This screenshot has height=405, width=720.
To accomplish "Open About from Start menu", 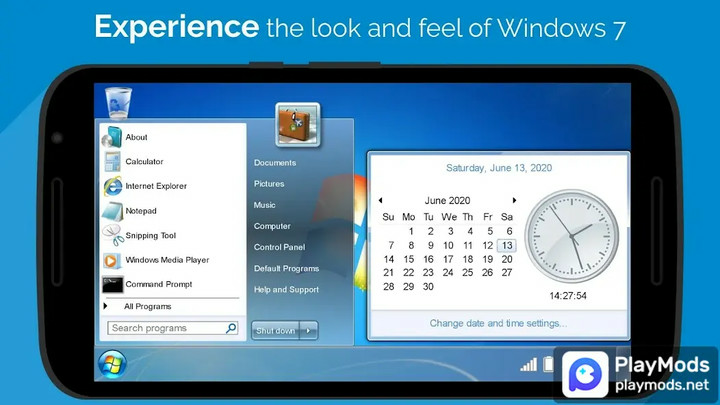I will click(136, 137).
